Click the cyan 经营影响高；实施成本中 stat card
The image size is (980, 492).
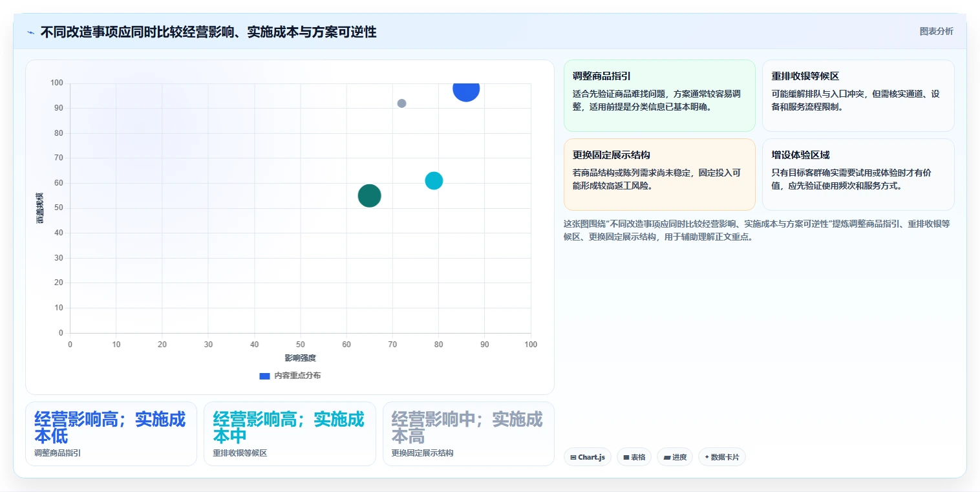pos(290,434)
